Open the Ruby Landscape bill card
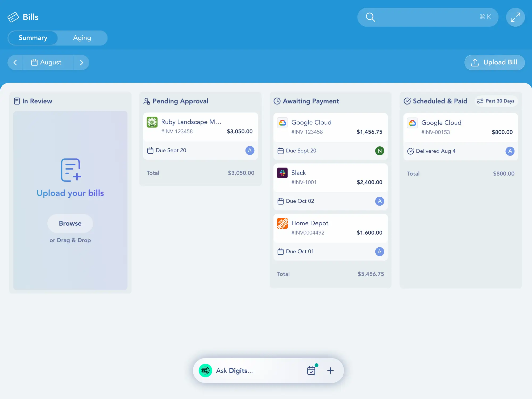532x399 pixels. [x=200, y=127]
